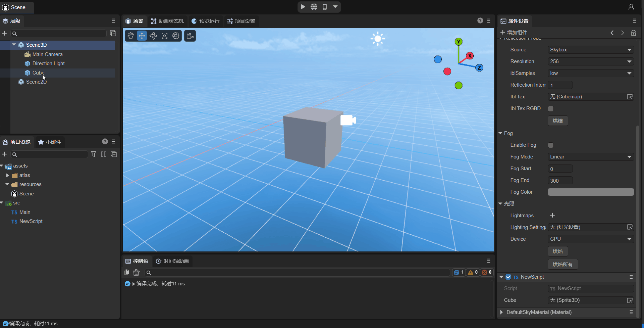Open the Source Skybox dropdown
The height and width of the screenshot is (328, 644).
(x=591, y=50)
